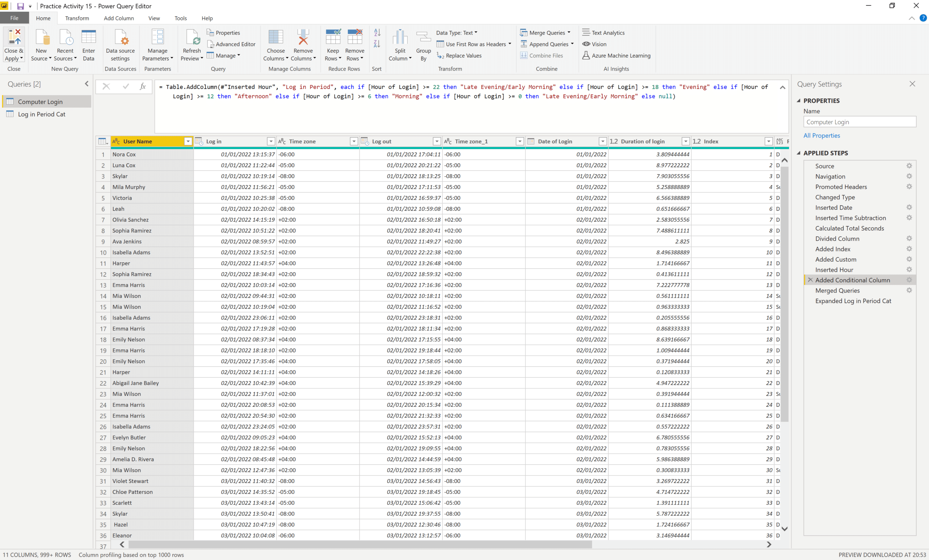Open Query Properties from ribbon
The image size is (929, 560).
tap(223, 33)
